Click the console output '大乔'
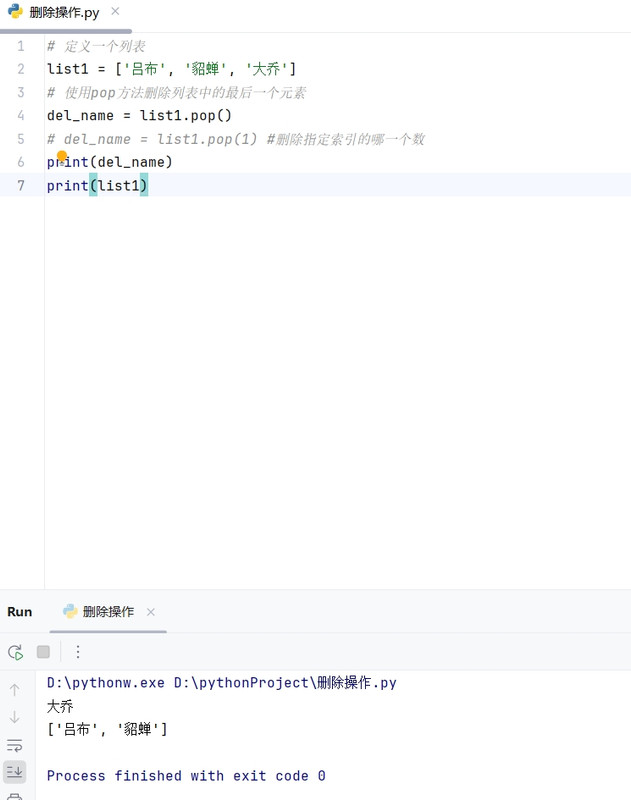The width and height of the screenshot is (631, 800). point(60,707)
